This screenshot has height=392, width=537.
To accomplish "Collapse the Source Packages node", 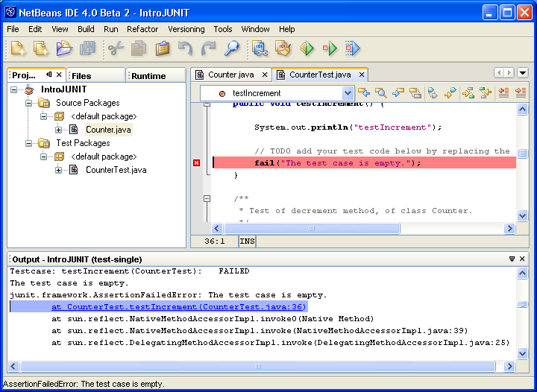I will point(29,103).
